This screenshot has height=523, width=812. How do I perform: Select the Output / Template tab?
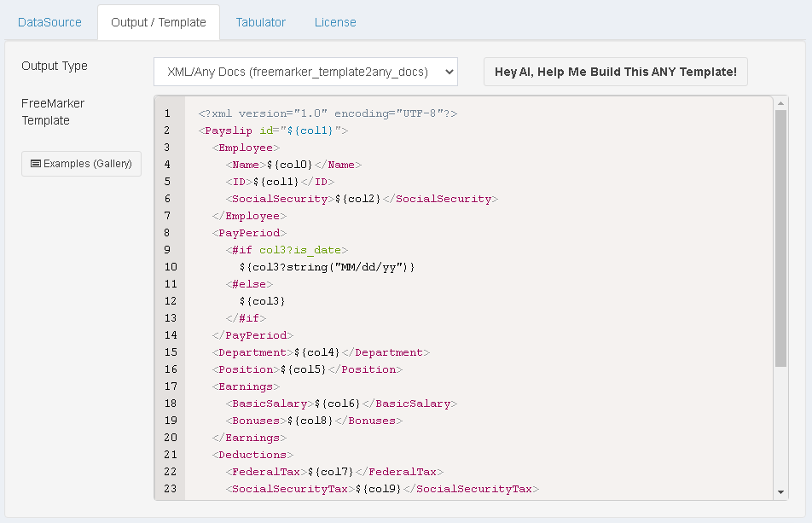pyautogui.click(x=158, y=22)
